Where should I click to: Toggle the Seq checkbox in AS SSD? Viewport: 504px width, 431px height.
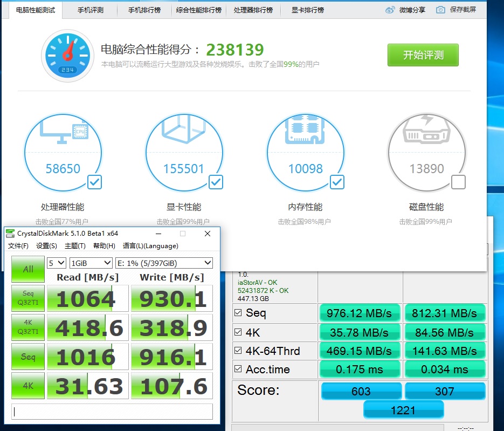(238, 313)
